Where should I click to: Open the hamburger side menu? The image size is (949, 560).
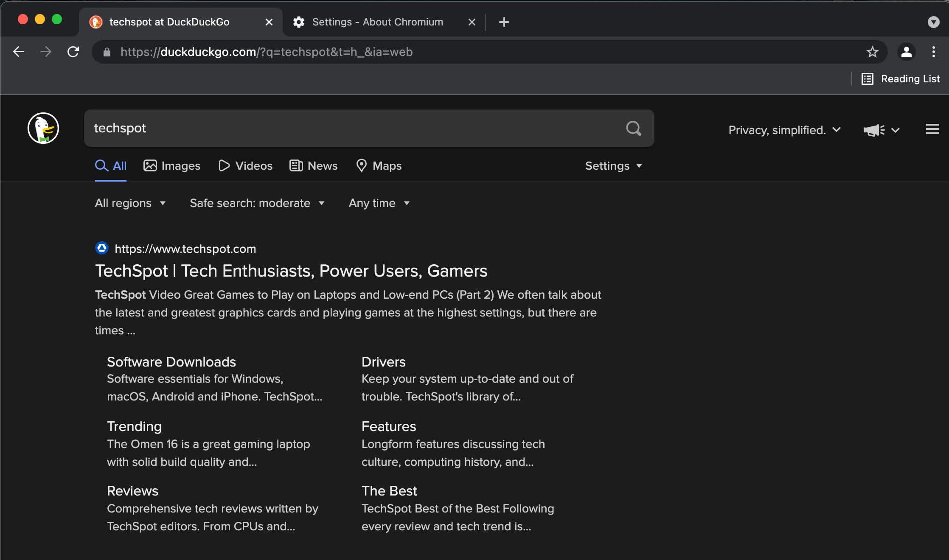932,129
